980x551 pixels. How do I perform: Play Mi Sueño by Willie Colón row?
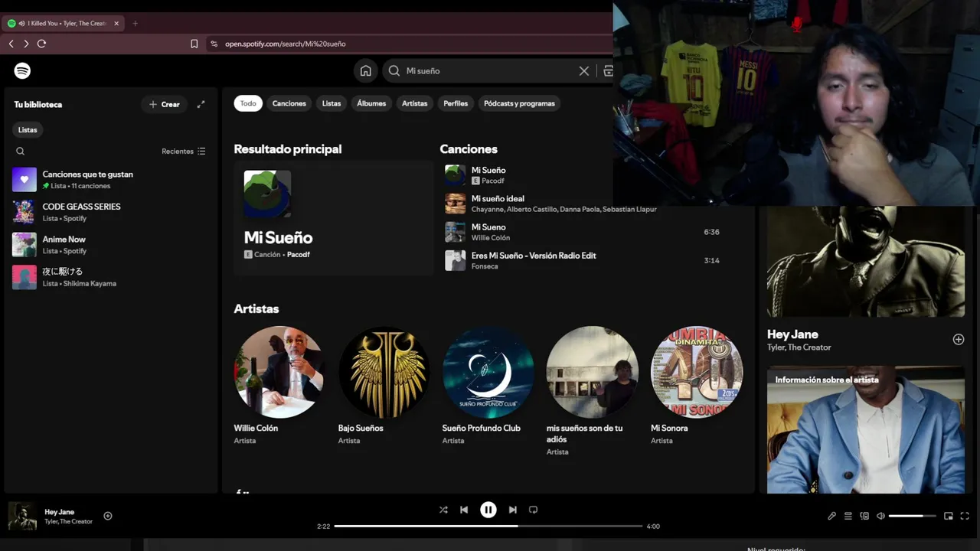tap(582, 232)
